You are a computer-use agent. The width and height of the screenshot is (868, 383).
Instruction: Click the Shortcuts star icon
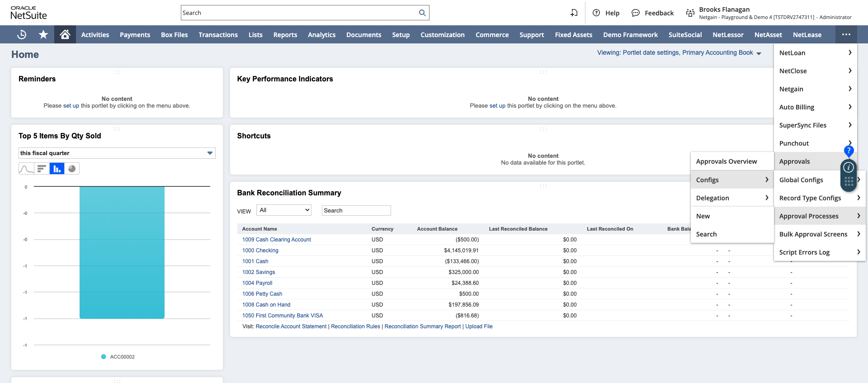coord(43,34)
